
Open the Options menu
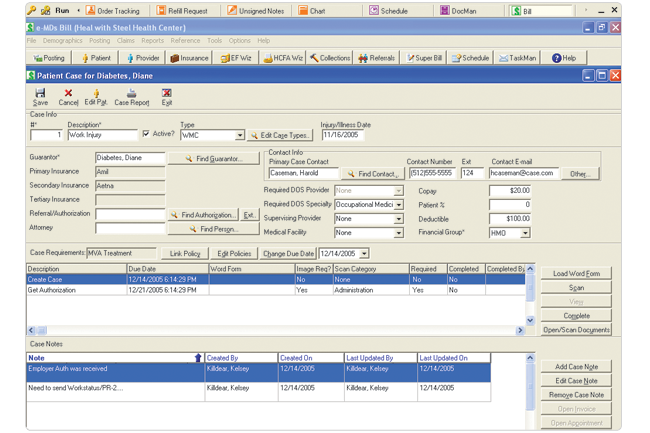point(240,41)
